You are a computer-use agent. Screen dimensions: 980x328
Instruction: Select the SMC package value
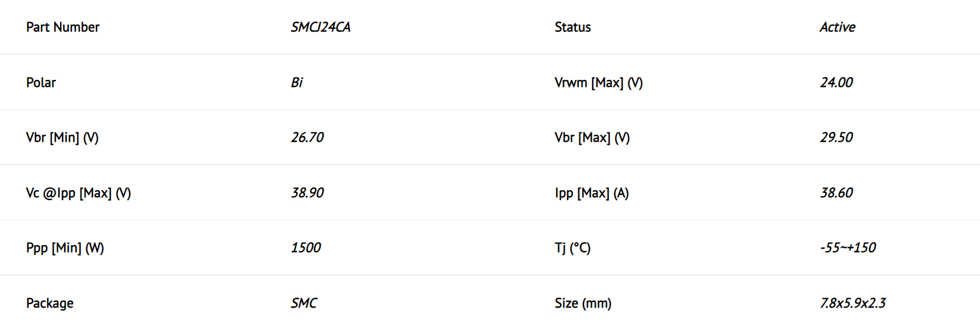click(x=304, y=303)
